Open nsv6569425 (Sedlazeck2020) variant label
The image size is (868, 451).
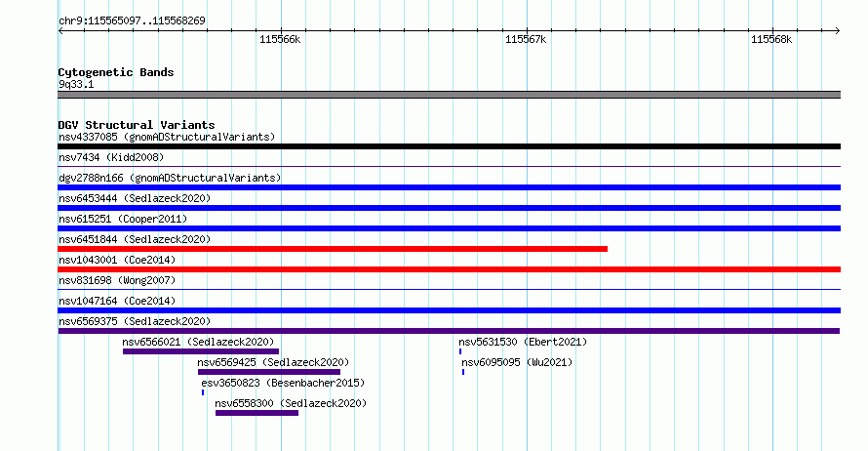[273, 362]
